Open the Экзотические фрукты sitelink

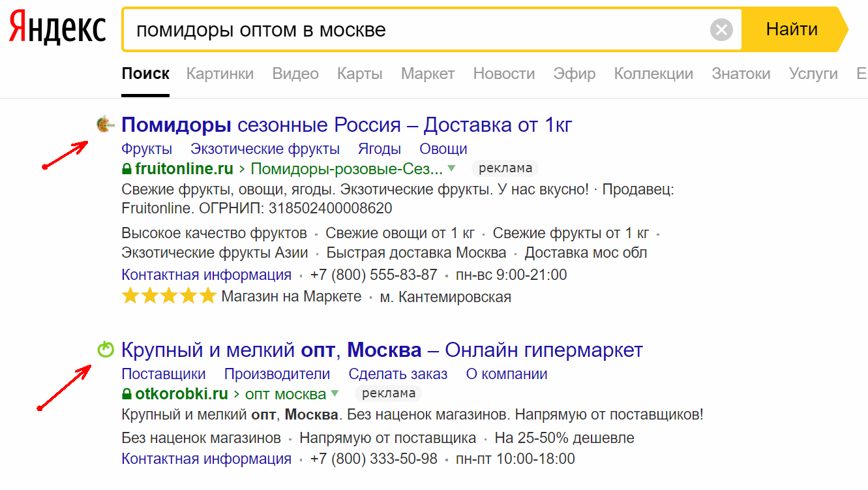pos(265,149)
